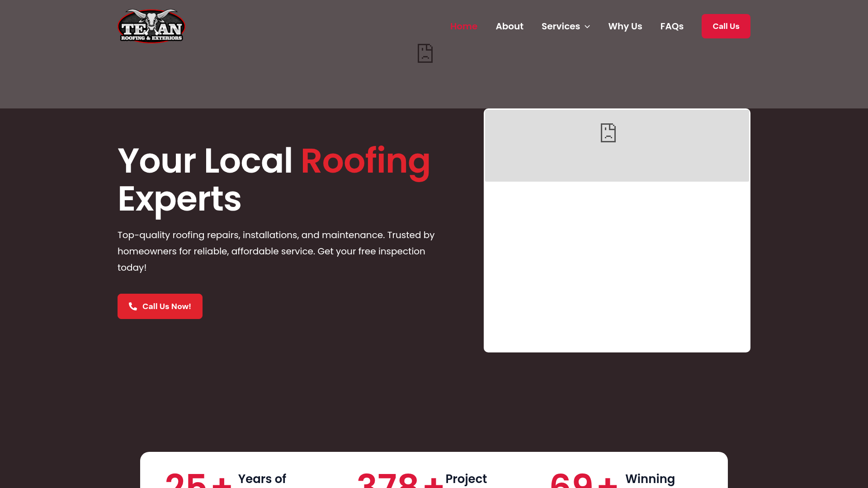Click the word Experts in headline
This screenshot has height=488, width=868.
point(179,199)
